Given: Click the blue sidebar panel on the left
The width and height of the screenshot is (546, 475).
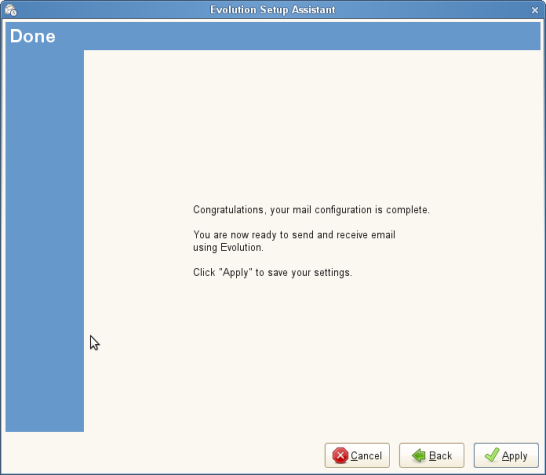Looking at the screenshot, I should [45, 240].
